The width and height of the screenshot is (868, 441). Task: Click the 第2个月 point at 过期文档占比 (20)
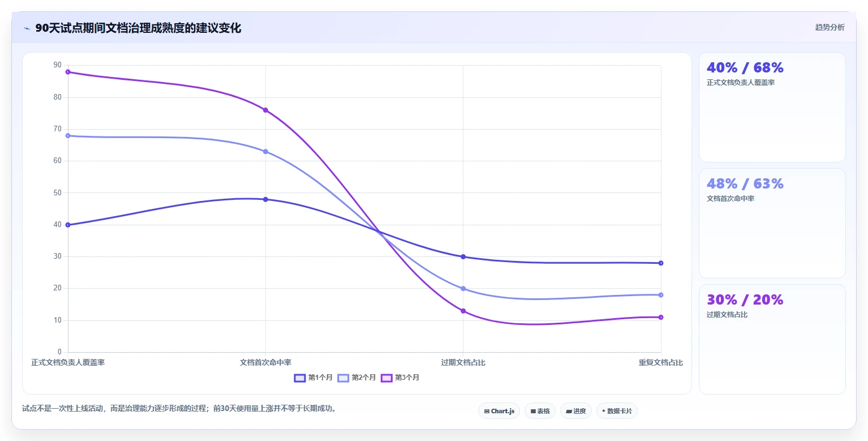point(463,289)
